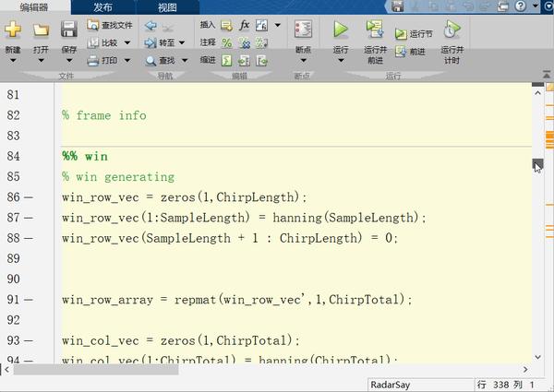
Task: Click the Compare (比较) icon
Action: 93,42
